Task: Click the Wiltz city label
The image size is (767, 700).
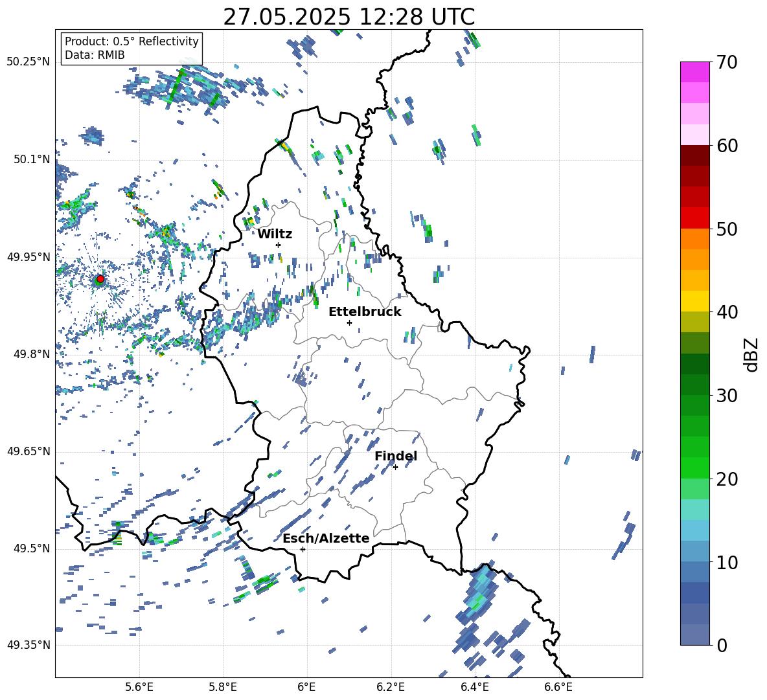Action: point(275,234)
